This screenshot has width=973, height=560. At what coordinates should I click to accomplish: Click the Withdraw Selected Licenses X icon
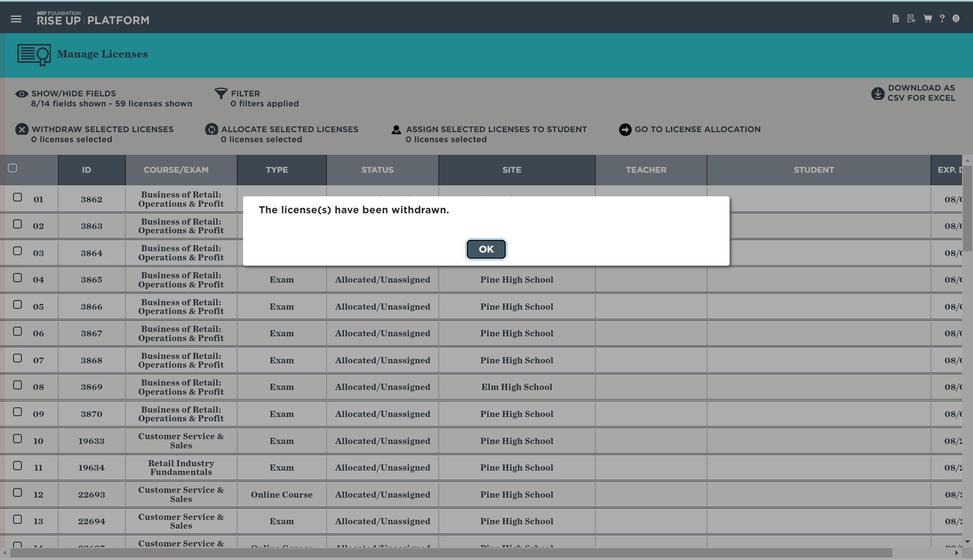coord(22,130)
